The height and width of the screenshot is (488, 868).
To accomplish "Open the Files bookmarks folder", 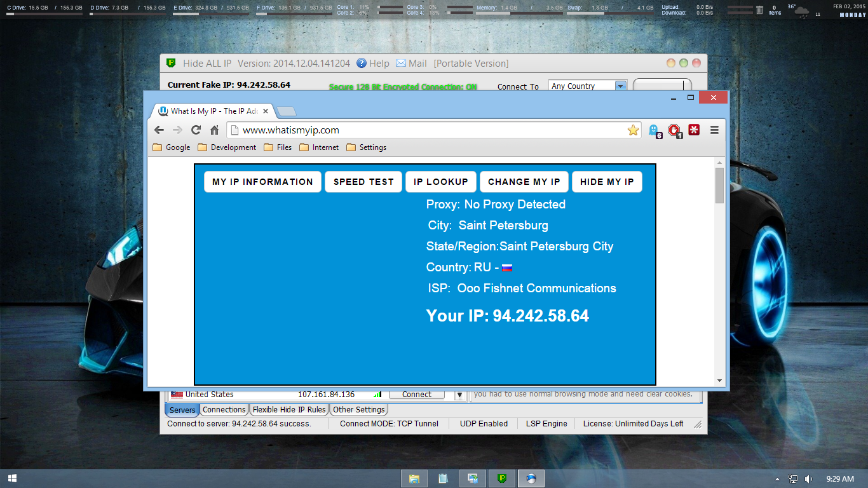I will [x=278, y=147].
